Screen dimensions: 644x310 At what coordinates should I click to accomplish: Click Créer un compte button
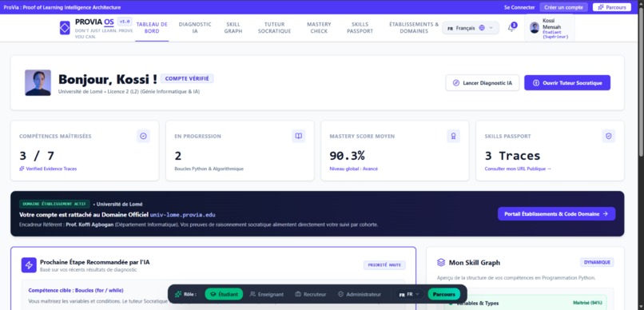click(563, 7)
